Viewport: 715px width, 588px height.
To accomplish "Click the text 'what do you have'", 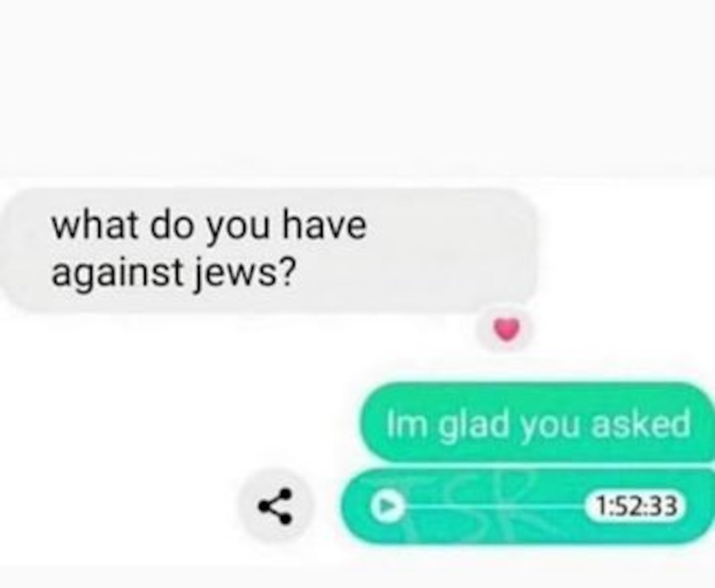I will (209, 225).
